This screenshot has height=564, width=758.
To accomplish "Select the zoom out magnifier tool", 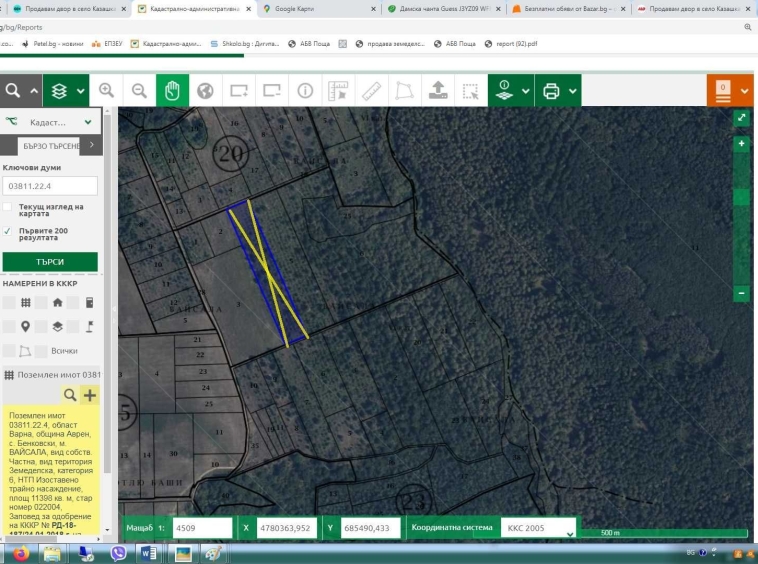I will (x=139, y=90).
